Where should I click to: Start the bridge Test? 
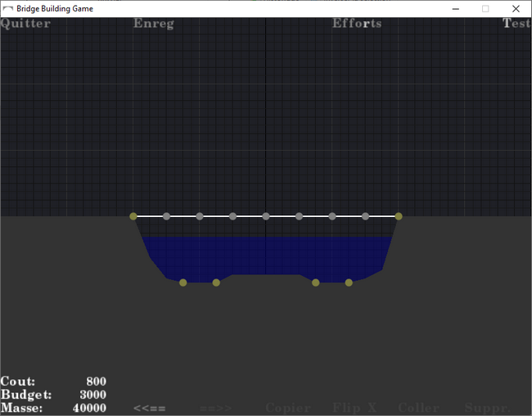516,23
